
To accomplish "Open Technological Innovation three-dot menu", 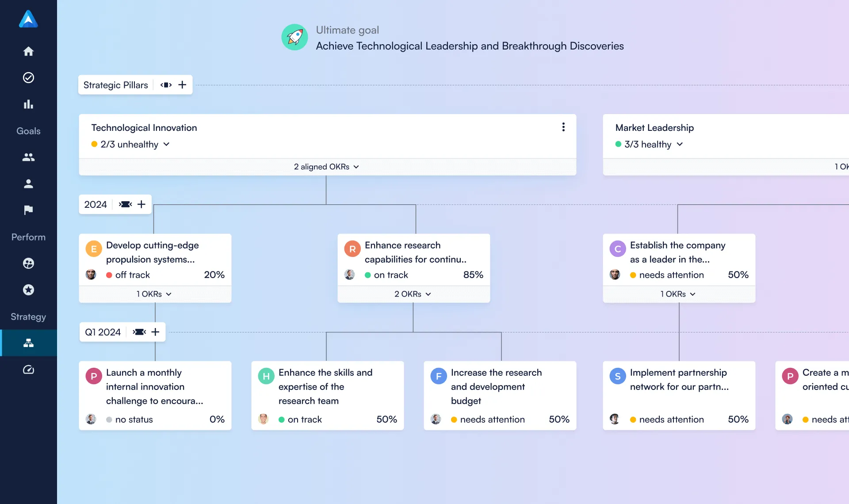I will point(563,127).
